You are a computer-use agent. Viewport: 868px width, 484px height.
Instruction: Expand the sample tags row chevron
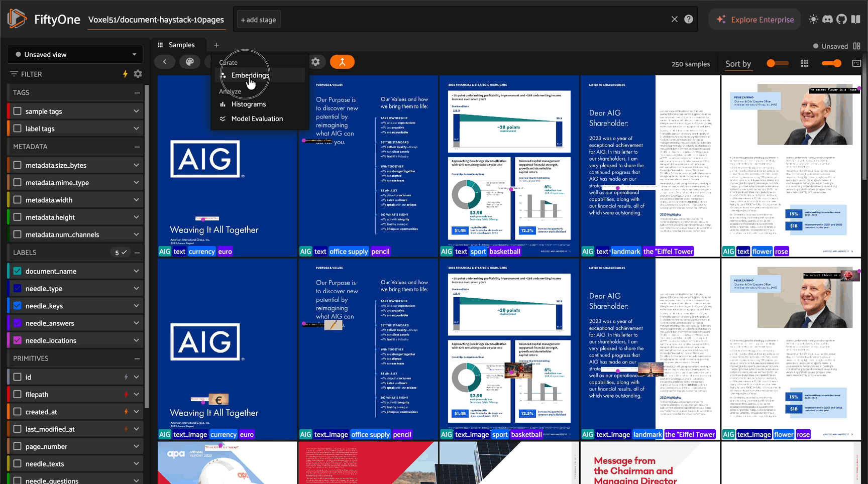(136, 111)
